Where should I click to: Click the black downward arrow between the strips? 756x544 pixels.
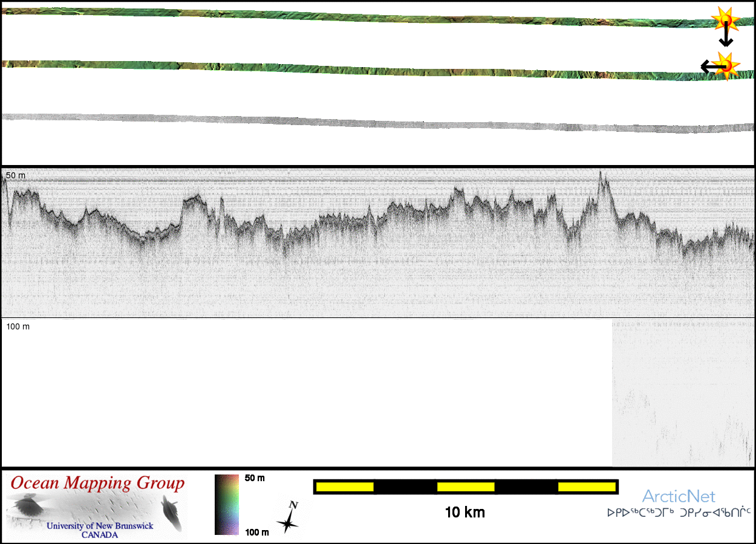(x=725, y=37)
